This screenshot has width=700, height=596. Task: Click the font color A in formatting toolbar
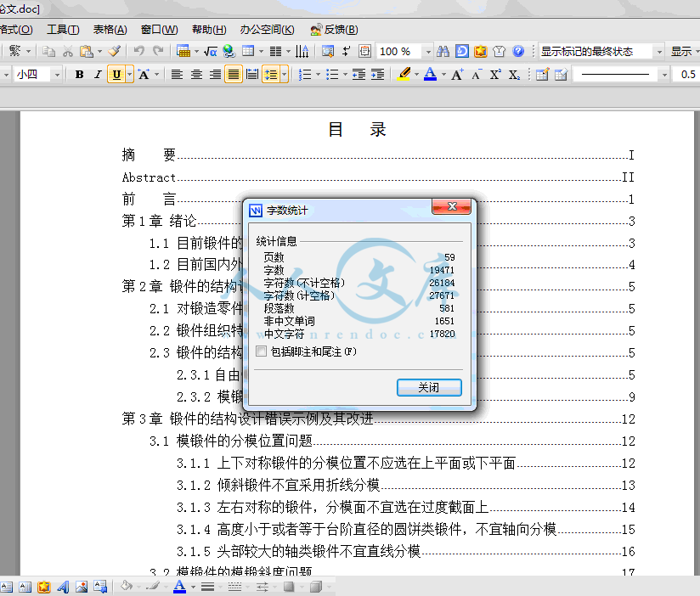pyautogui.click(x=430, y=75)
